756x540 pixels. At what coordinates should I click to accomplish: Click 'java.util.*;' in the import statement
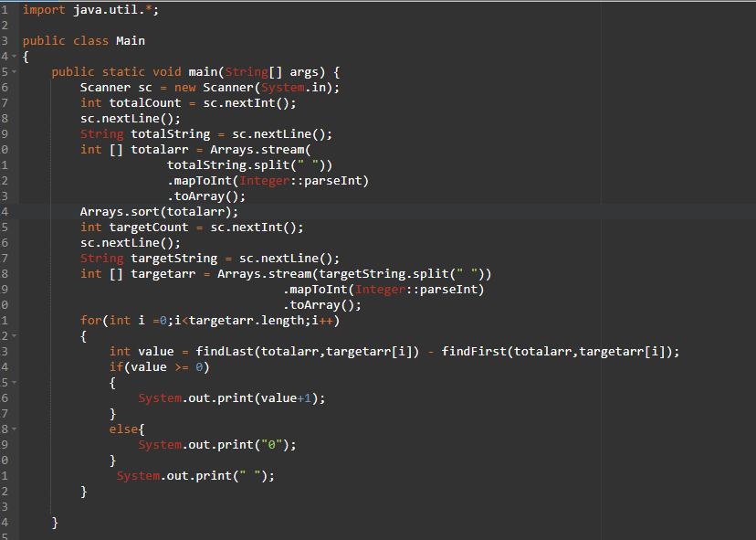point(116,10)
